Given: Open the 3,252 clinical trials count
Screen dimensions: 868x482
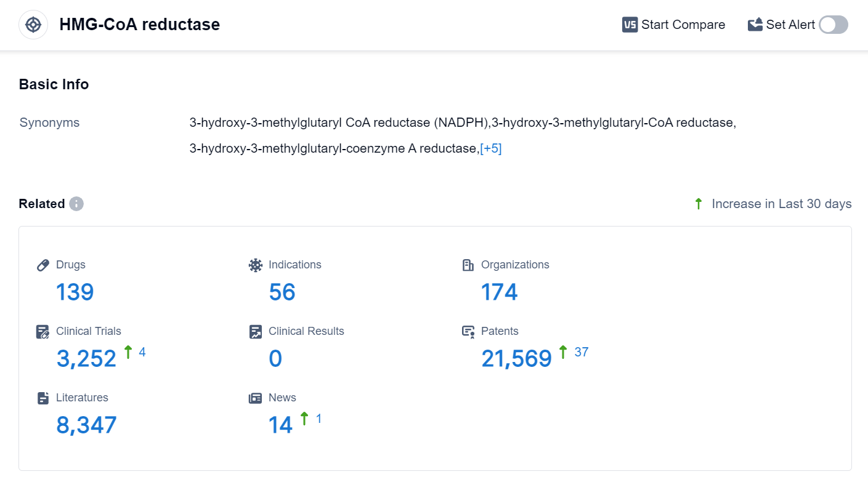Looking at the screenshot, I should [86, 358].
